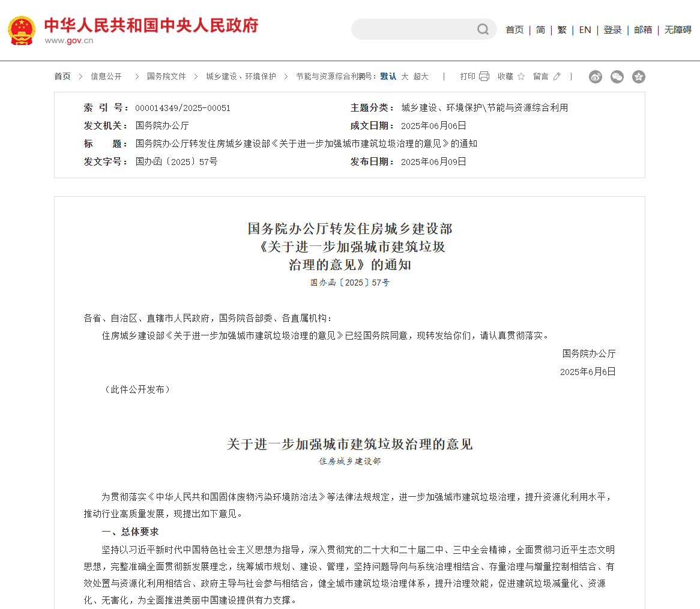Click the pencil icon next to 留言
Viewport: 700px width, 609px height.
[557, 76]
